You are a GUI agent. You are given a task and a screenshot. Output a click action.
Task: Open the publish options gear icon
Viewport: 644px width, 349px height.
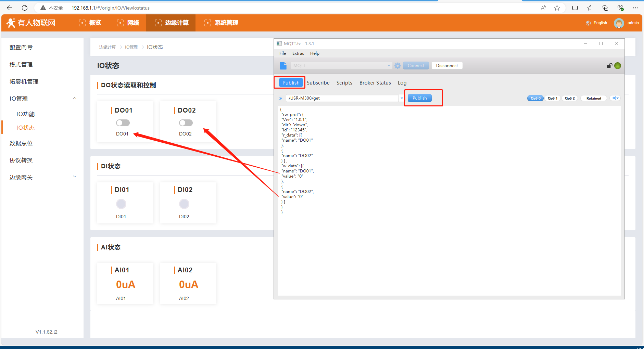coord(615,98)
